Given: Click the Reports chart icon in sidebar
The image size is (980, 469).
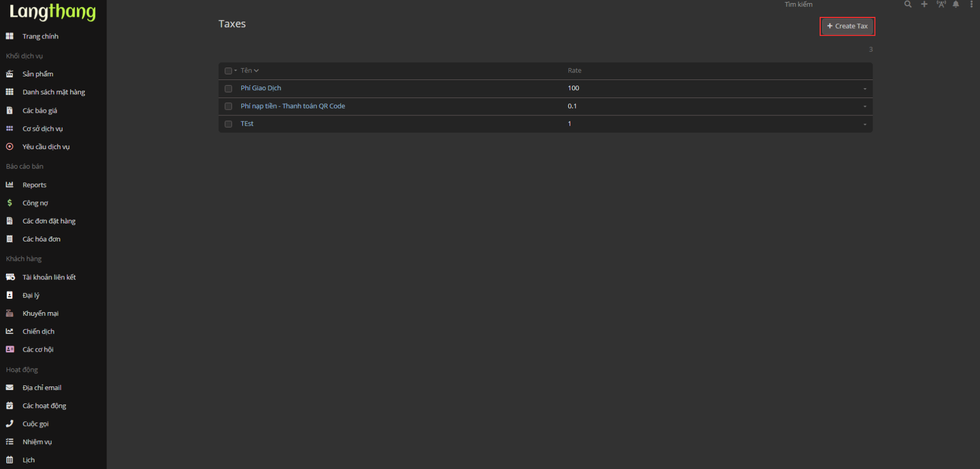Looking at the screenshot, I should (x=10, y=185).
